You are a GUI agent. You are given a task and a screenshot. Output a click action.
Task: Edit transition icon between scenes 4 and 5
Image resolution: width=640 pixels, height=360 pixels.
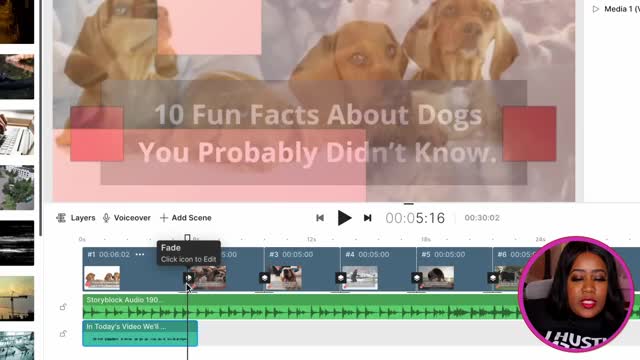point(417,278)
